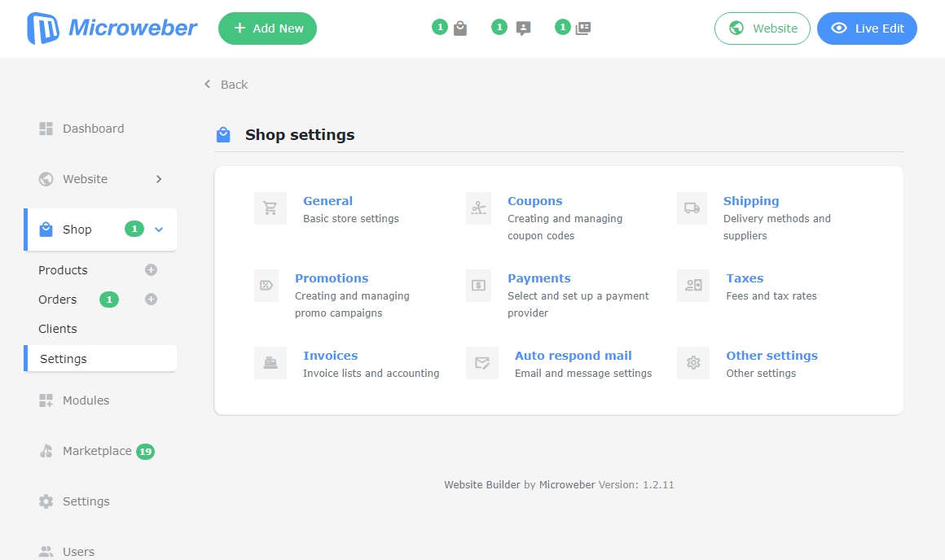Click the sidebar Settings gear icon
Viewport: 945px width, 560px height.
point(46,501)
